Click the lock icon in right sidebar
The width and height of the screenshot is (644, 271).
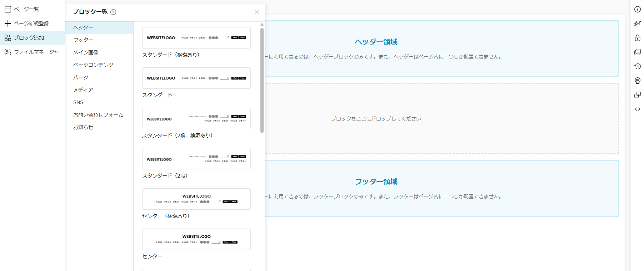click(x=638, y=38)
